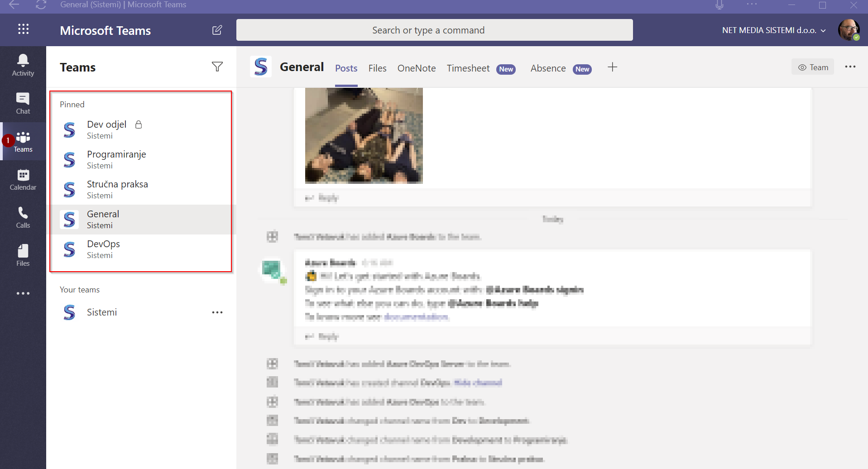Open the OneNote tab
Viewport: 868px width, 469px height.
417,68
